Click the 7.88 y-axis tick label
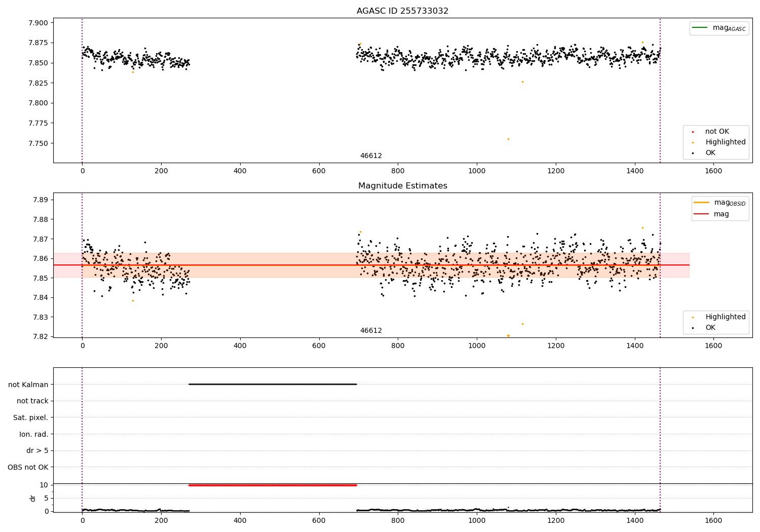 [x=40, y=219]
